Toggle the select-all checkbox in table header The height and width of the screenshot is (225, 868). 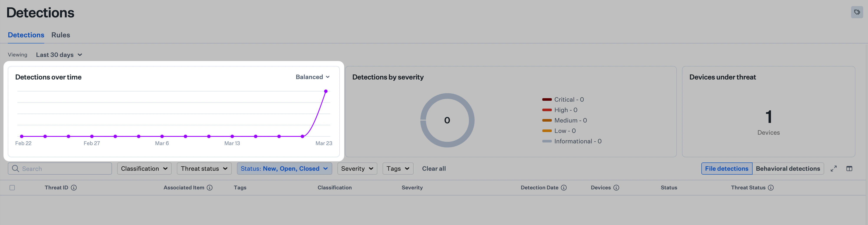click(x=12, y=187)
